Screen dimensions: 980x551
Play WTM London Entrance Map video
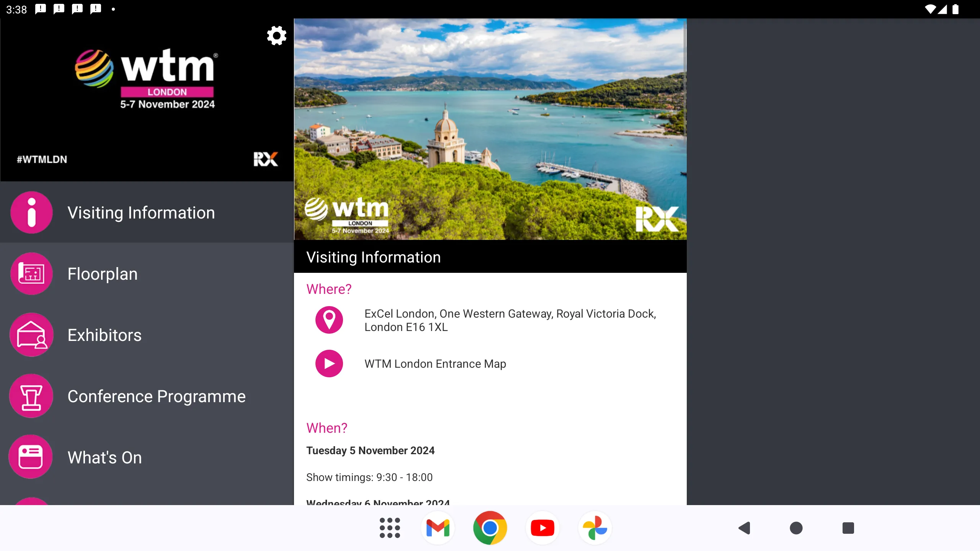tap(329, 363)
